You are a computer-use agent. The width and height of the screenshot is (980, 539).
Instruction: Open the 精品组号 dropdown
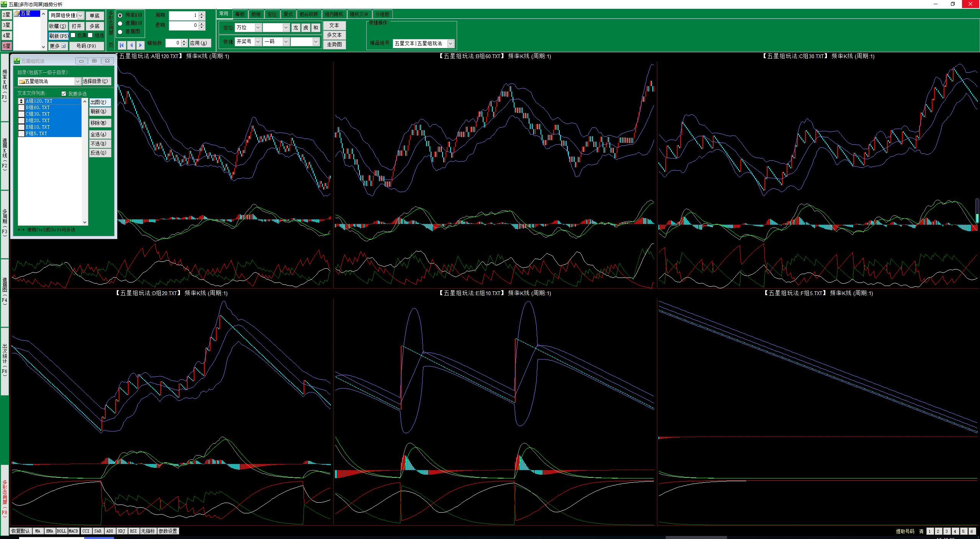click(x=451, y=44)
